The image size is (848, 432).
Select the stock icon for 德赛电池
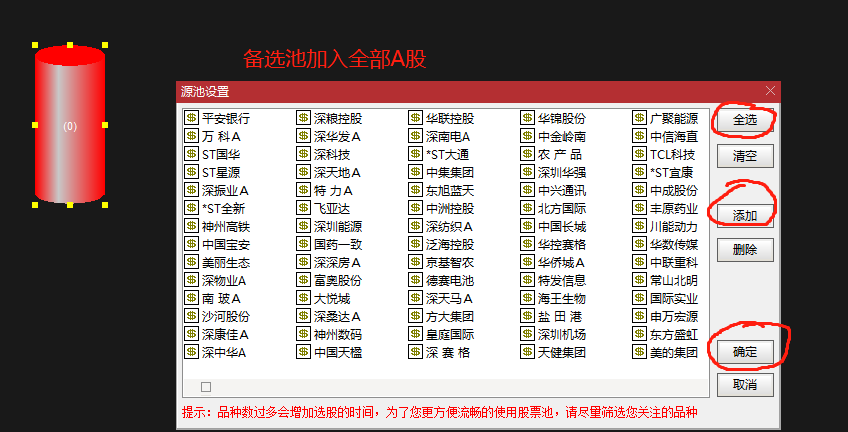415,280
